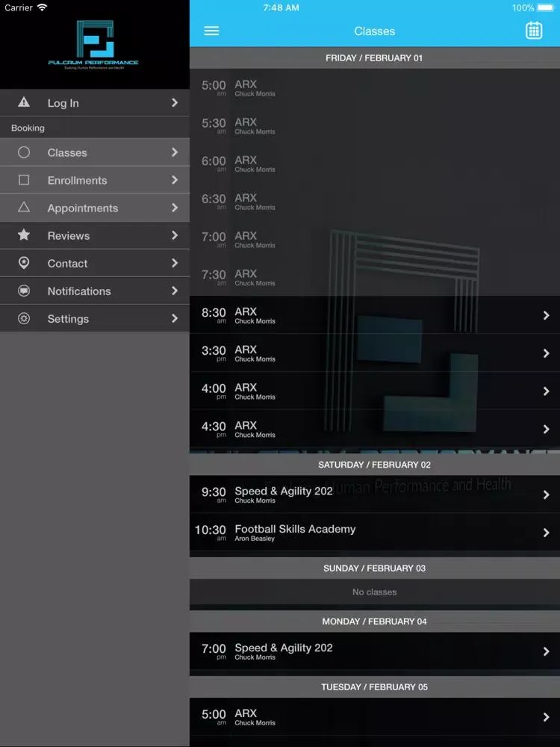The image size is (560, 747).
Task: Select the past 7:00 am Friday ARX class
Action: [x=375, y=239]
